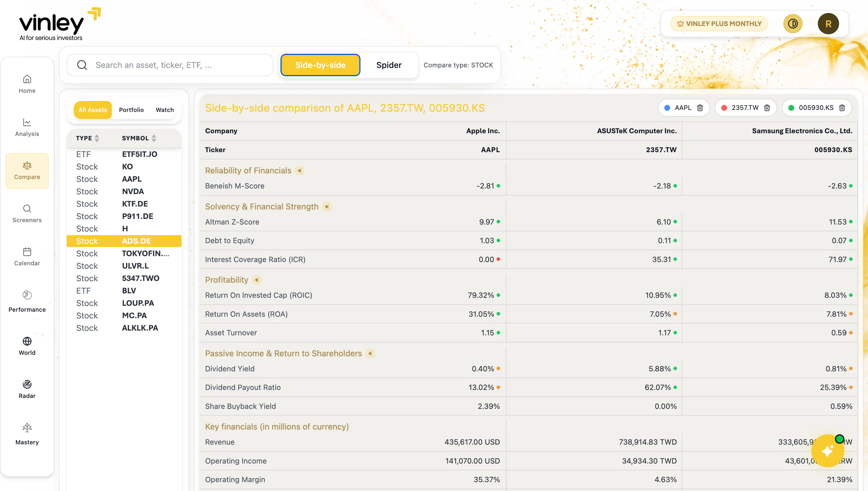Click the gold coin credits icon
This screenshot has height=491, width=868.
coord(793,24)
